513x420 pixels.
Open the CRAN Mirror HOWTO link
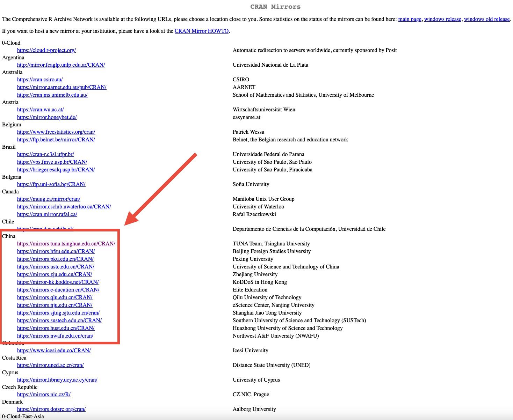[202, 31]
